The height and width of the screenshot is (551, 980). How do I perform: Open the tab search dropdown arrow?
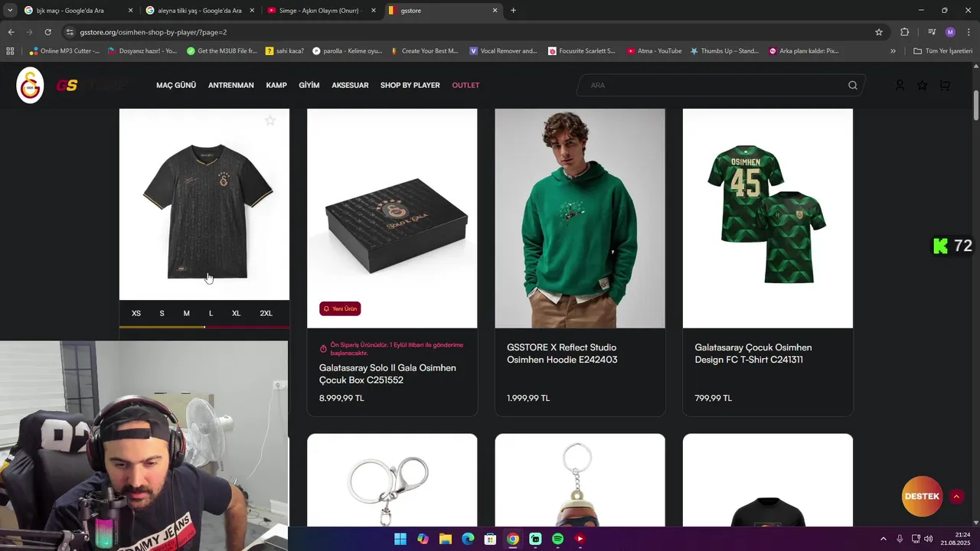10,10
